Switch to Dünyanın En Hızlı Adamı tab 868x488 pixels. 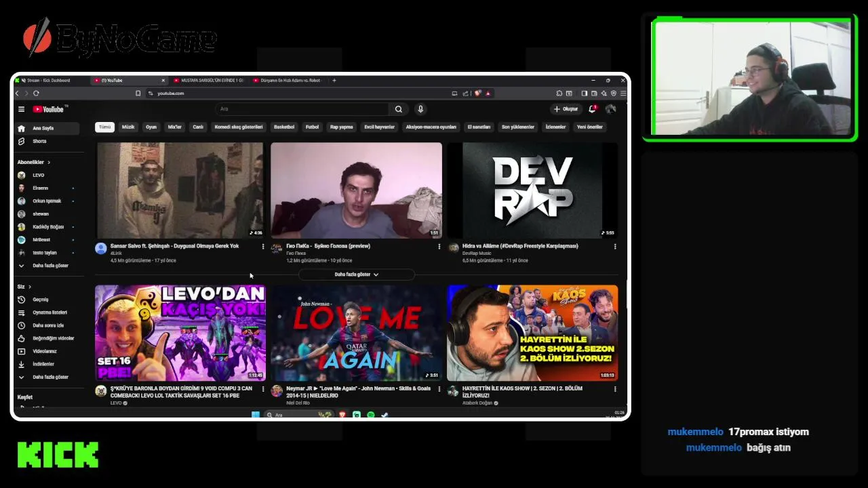(288, 80)
